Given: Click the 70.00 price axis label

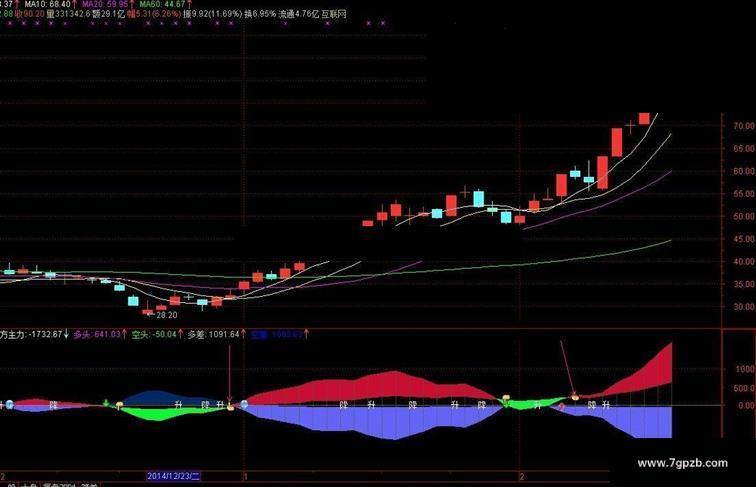Looking at the screenshot, I should point(744,126).
